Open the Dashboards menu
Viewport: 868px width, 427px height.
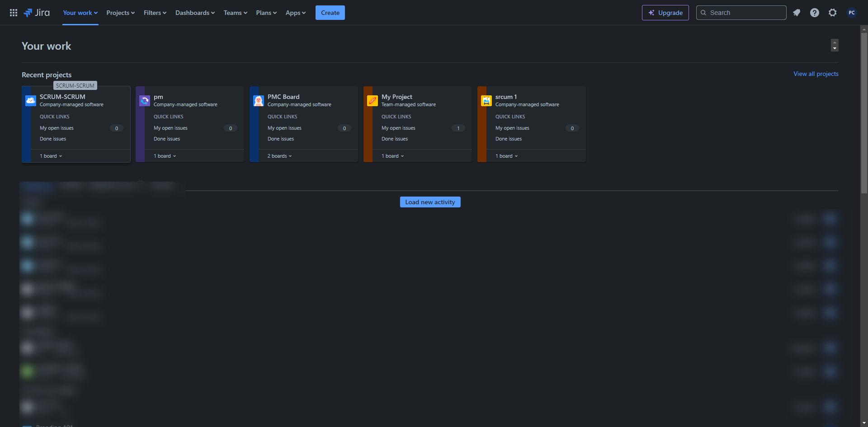click(195, 13)
